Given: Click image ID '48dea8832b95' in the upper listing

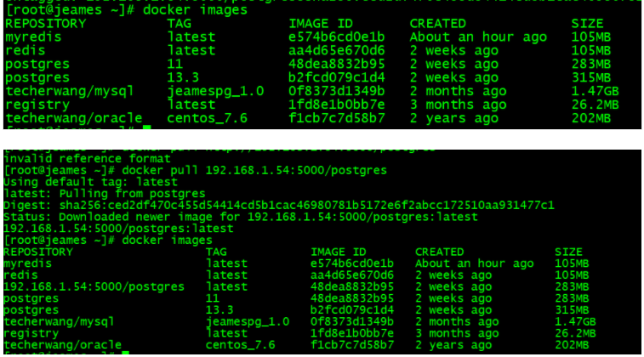Looking at the screenshot, I should pyautogui.click(x=337, y=65).
